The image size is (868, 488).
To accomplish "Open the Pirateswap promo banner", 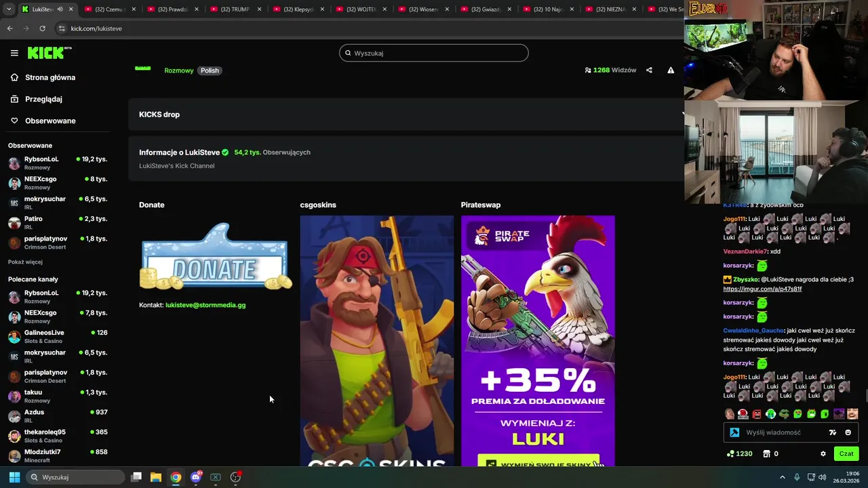I will tap(538, 341).
